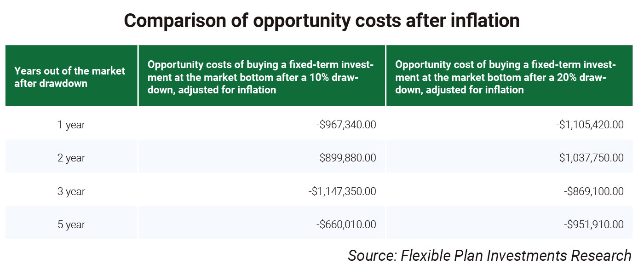Click the "3 year" row label

71,191
